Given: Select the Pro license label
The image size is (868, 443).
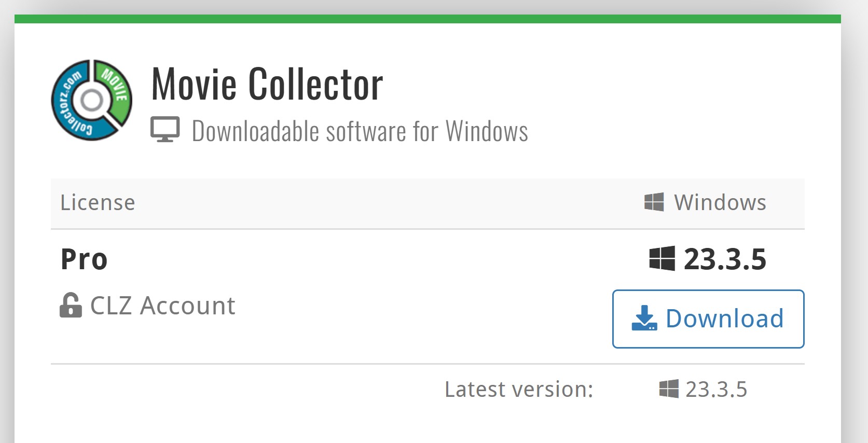Looking at the screenshot, I should click(84, 259).
